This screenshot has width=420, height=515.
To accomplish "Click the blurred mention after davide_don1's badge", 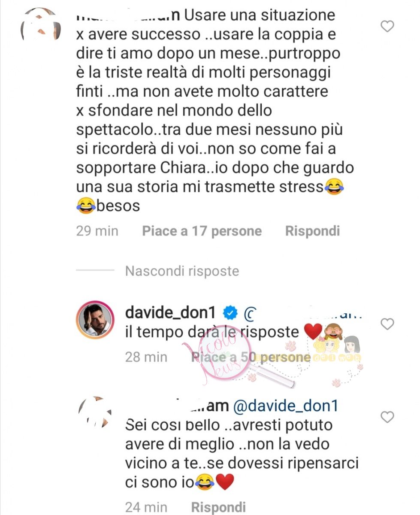I will [302, 314].
